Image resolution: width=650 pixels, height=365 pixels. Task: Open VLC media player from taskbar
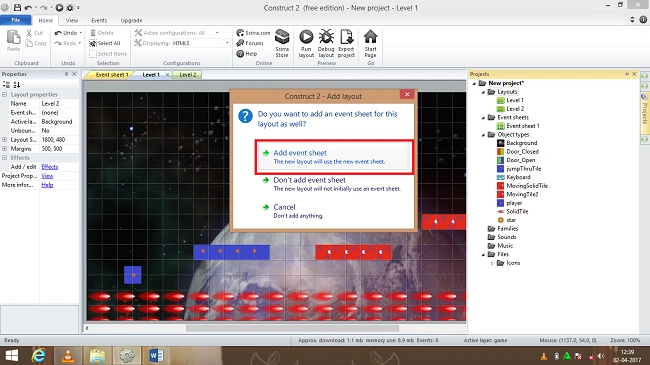click(68, 355)
